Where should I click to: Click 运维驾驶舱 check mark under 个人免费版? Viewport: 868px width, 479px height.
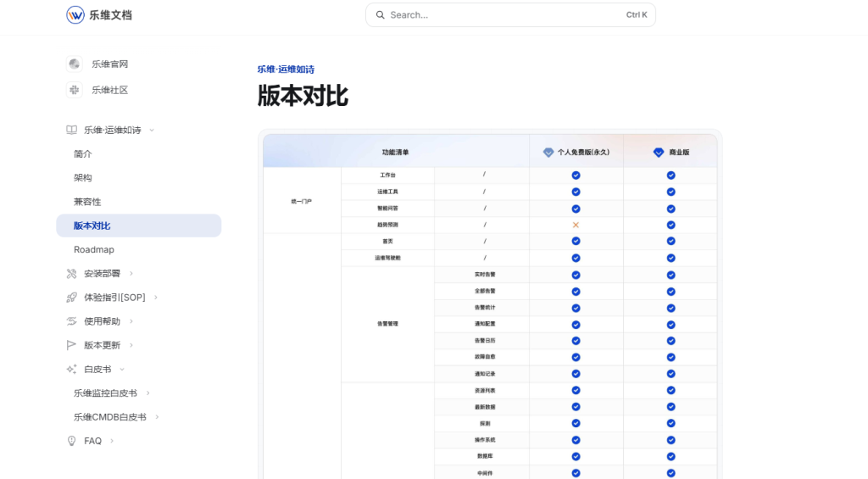[x=576, y=258]
